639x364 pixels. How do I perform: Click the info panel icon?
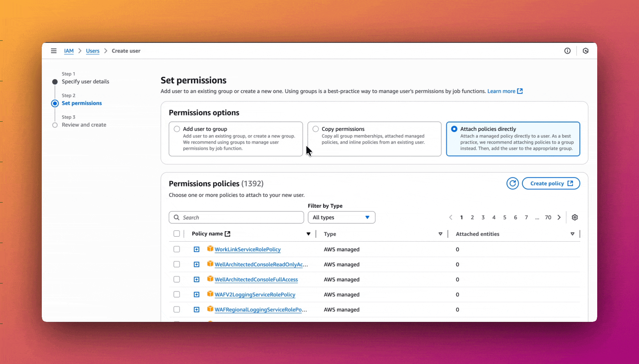[568, 51]
